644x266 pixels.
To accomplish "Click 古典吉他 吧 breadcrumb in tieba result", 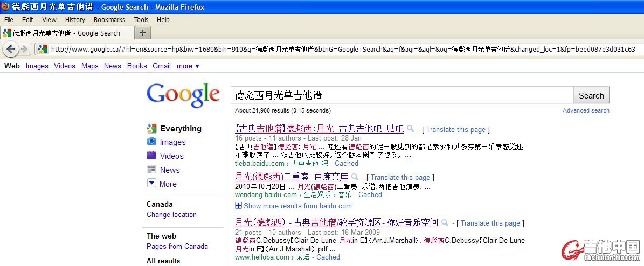I will (310, 163).
